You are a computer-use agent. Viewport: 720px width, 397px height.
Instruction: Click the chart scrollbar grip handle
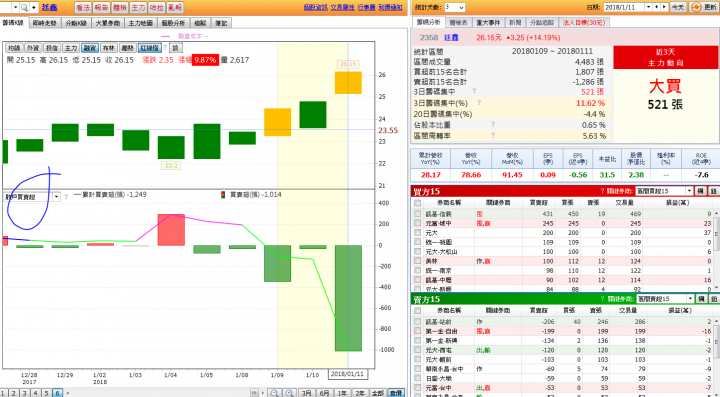[254, 393]
